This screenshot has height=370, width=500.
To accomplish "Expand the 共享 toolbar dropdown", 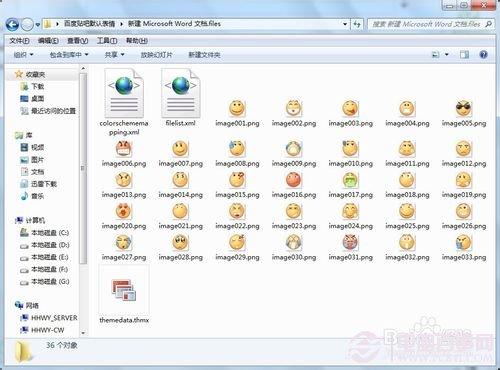I will tap(114, 55).
